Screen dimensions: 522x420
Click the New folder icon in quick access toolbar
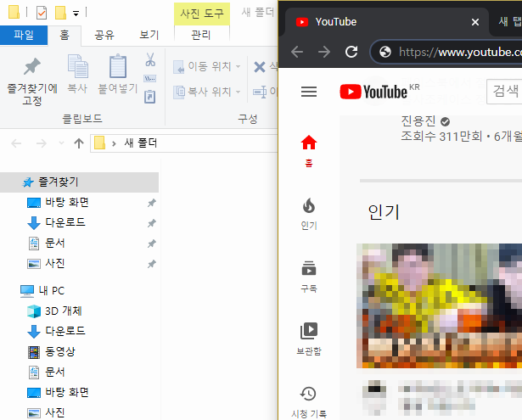click(x=60, y=13)
